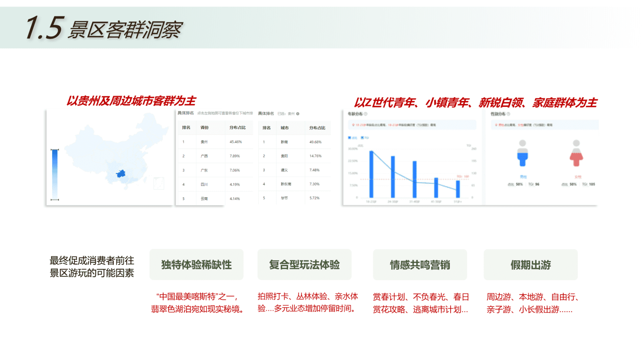Viewport: 644px width, 362px height.
Task: Click the help icon beside 年龄分布
Action: pos(366,114)
